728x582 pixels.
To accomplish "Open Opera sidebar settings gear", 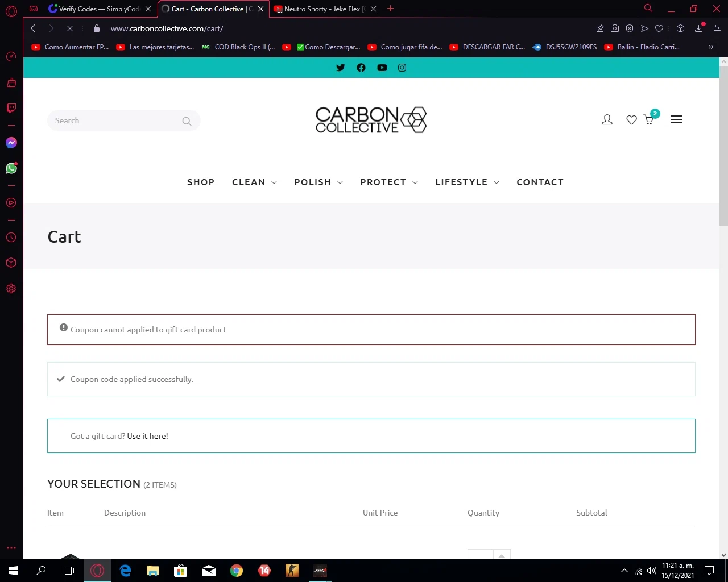I will (x=11, y=289).
